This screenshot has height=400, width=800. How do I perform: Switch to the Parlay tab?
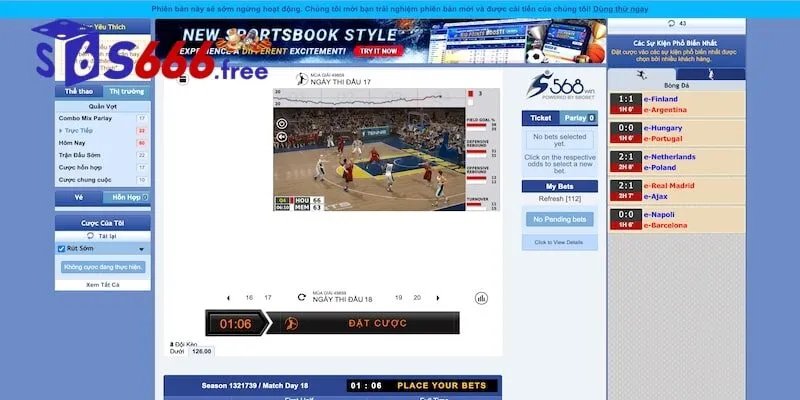point(576,118)
